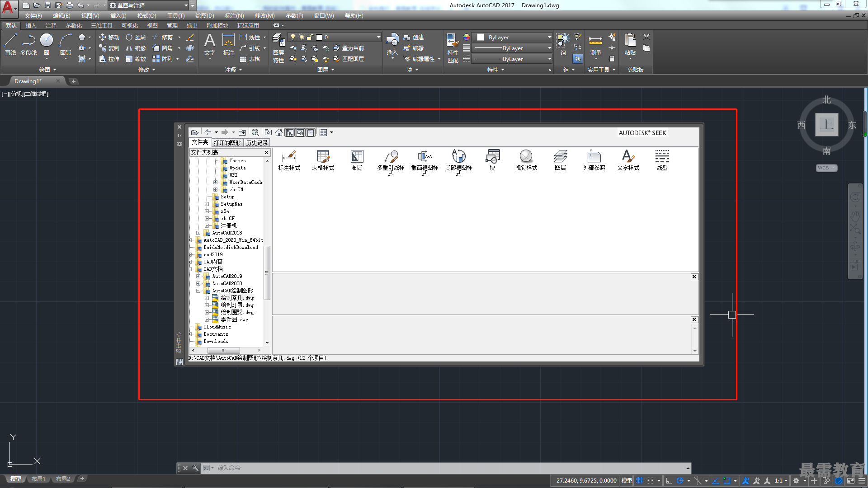
Task: Click the object color wheel swatch
Action: [466, 37]
